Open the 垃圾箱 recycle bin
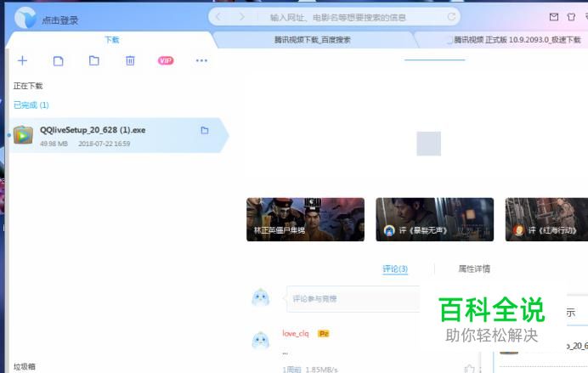Image resolution: width=588 pixels, height=373 pixels. [x=25, y=366]
